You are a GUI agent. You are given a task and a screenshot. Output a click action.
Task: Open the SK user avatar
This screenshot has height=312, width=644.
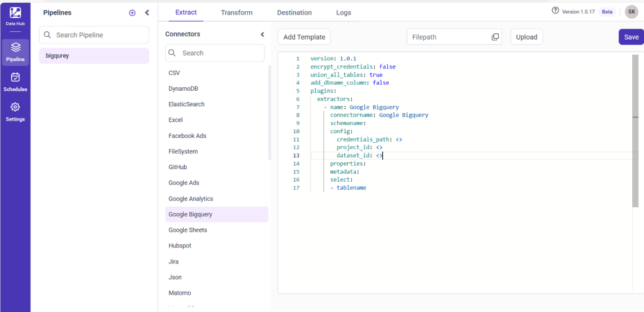tap(632, 12)
